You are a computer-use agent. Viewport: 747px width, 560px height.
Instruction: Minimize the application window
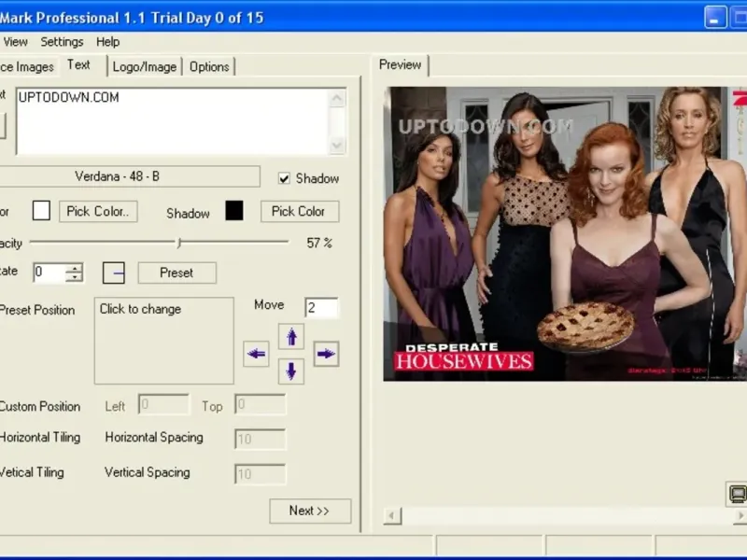coord(715,18)
